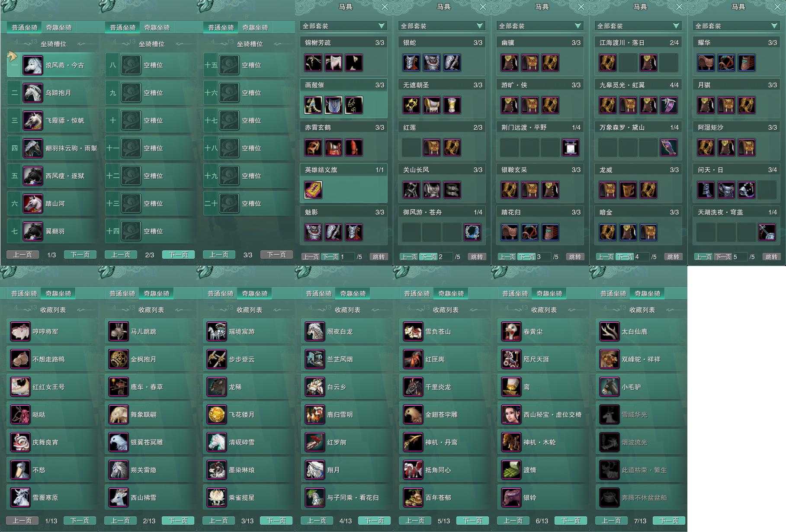Click the 太白仙鹿 antler icon
This screenshot has height=532, width=786.
click(x=610, y=332)
